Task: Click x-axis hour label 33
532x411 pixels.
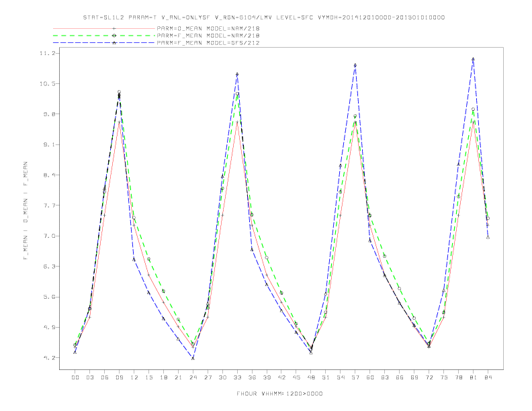Action: (x=237, y=377)
